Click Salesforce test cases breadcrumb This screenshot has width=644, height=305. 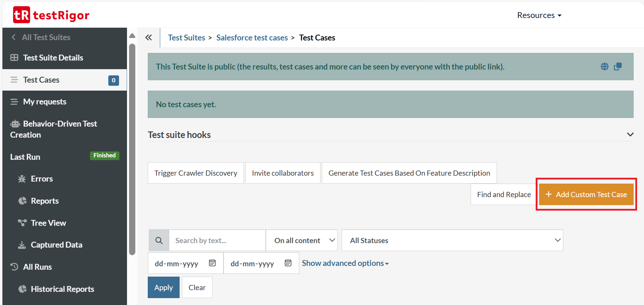[x=252, y=38]
